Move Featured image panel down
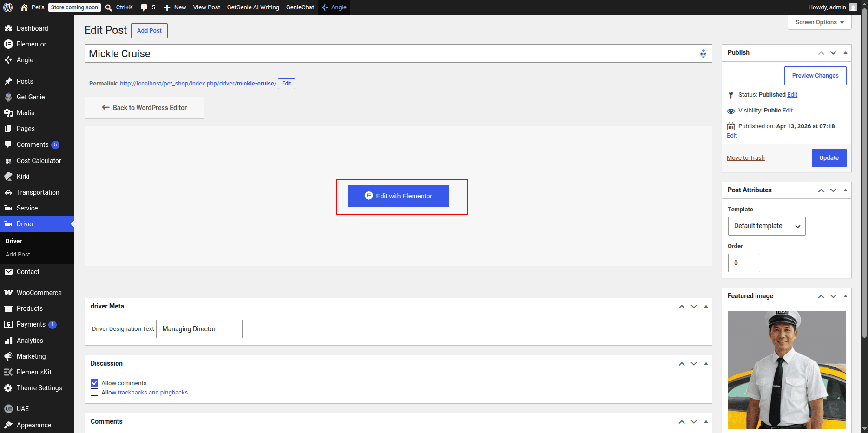The image size is (868, 433). pos(833,296)
